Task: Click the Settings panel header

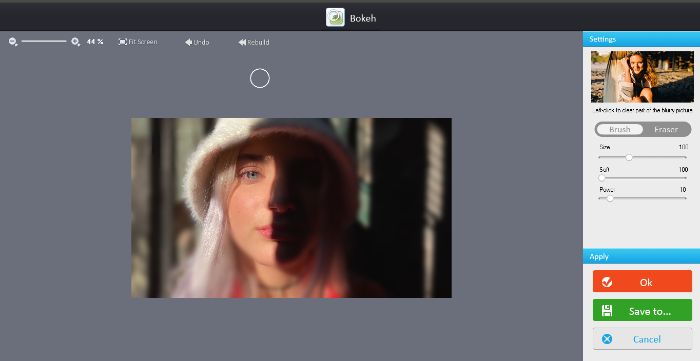Action: [x=641, y=39]
